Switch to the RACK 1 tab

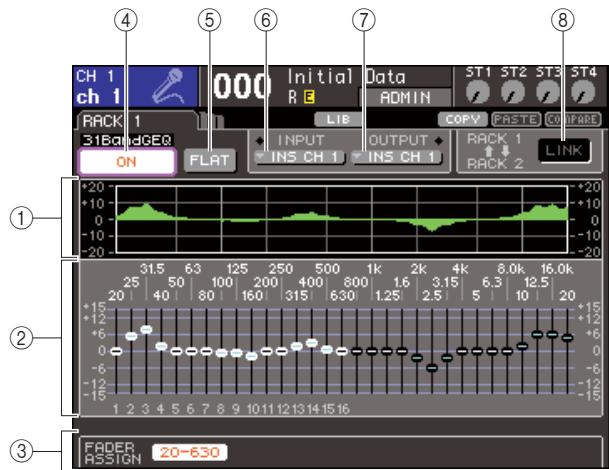(136, 121)
